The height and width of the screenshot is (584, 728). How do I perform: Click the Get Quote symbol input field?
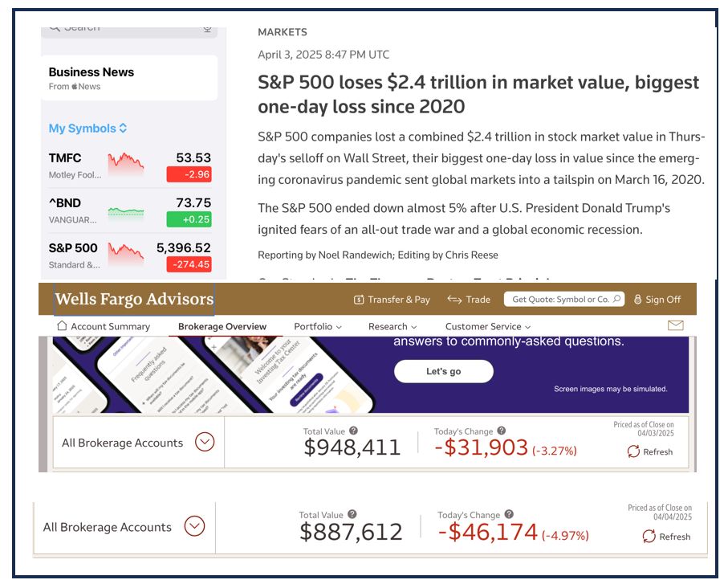pos(559,300)
